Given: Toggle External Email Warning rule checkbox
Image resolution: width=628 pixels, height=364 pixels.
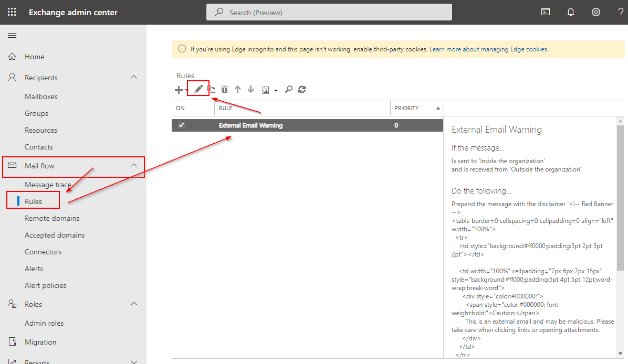Looking at the screenshot, I should point(182,125).
